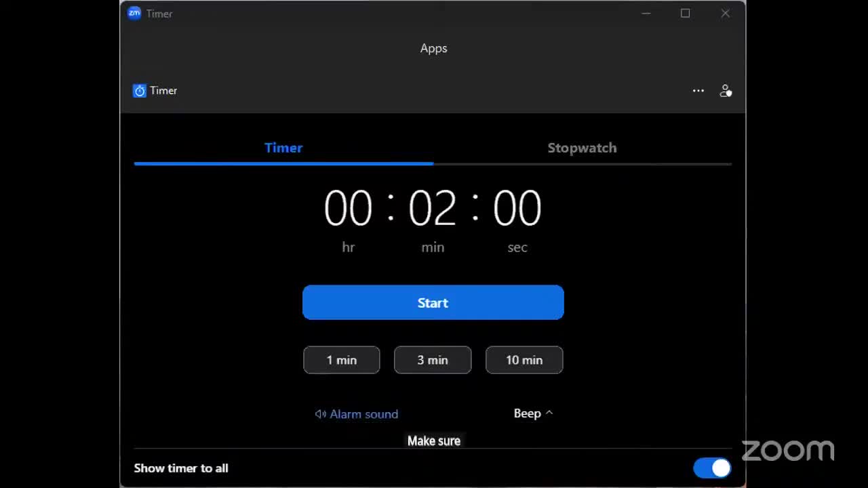Click the seconds value 00

[x=517, y=208]
